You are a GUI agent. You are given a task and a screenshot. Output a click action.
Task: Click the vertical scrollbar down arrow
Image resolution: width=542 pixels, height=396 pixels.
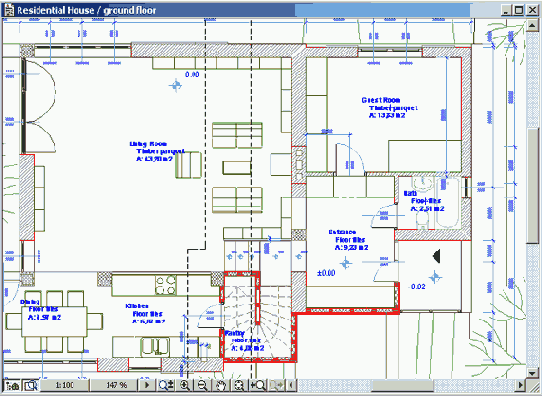pos(532,373)
